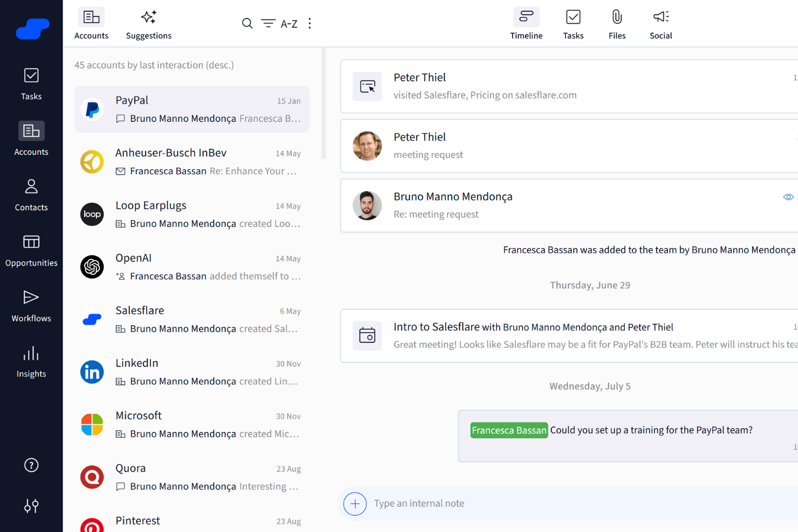
Task: Click the Salesflare logo in the top left
Action: pos(32,29)
